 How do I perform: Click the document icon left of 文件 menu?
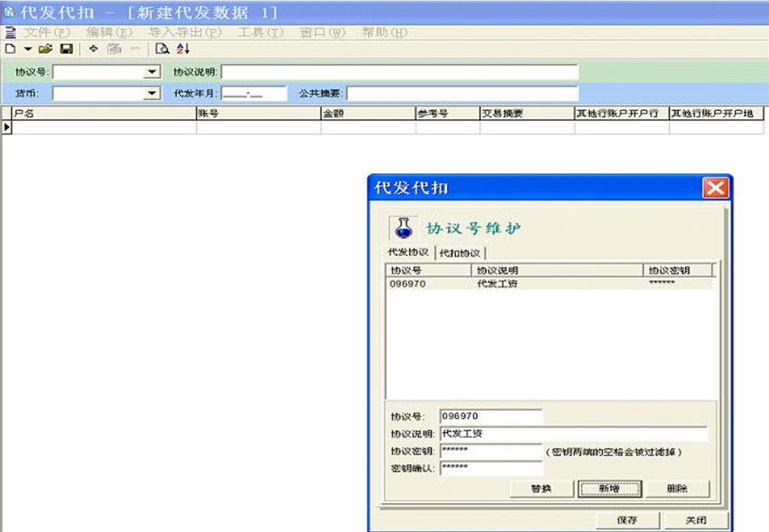[10, 32]
